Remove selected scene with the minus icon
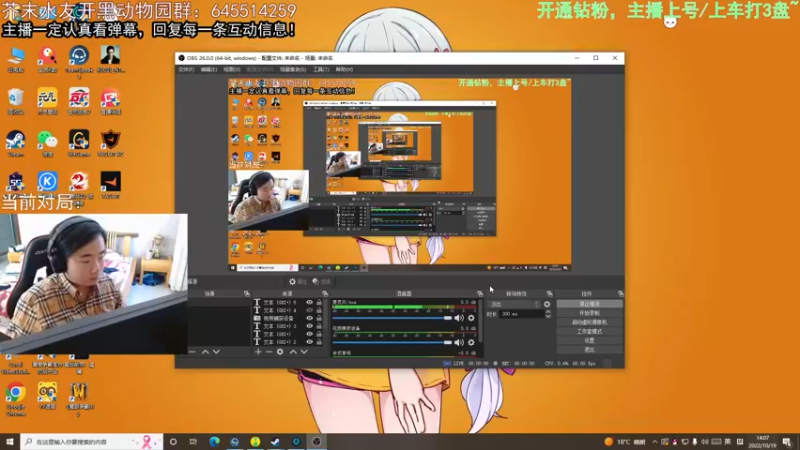This screenshot has width=800, height=450. click(x=192, y=352)
